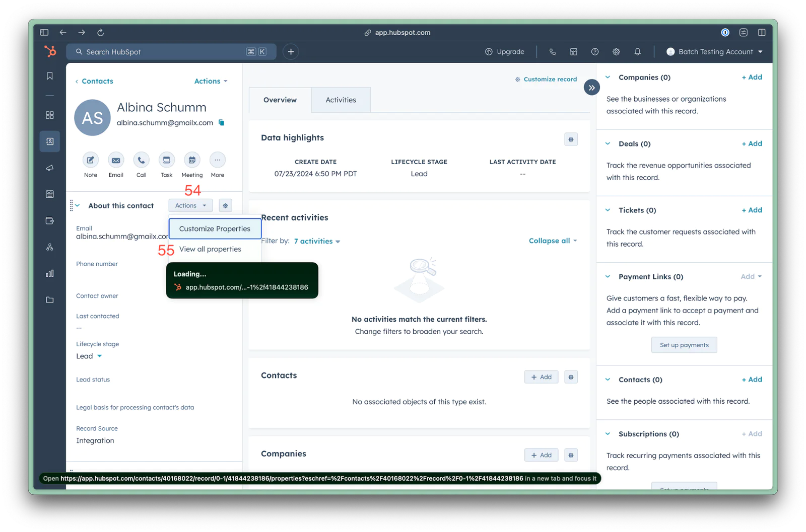Click the Customize record link
The height and width of the screenshot is (532, 806).
click(x=550, y=80)
